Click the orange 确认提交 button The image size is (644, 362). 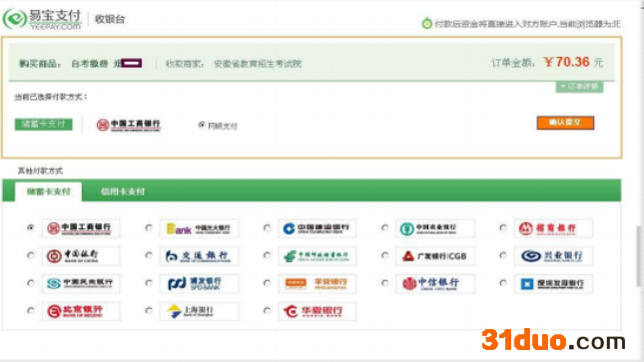565,123
